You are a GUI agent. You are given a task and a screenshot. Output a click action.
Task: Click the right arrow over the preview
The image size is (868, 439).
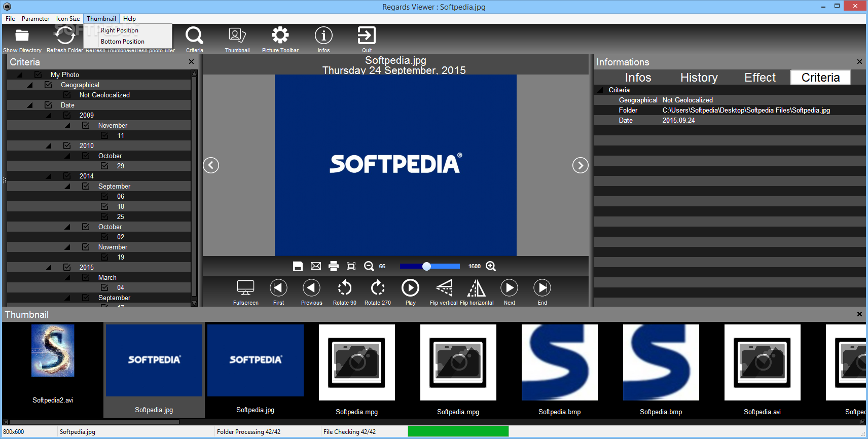(580, 165)
